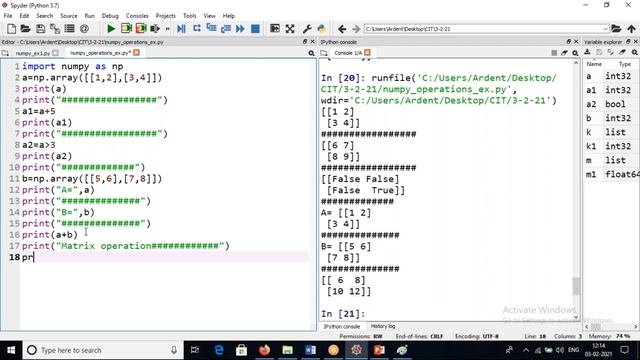Switch to the numpy_ex1.py editor tab
Screen dimensions: 640x360
(x=33, y=53)
